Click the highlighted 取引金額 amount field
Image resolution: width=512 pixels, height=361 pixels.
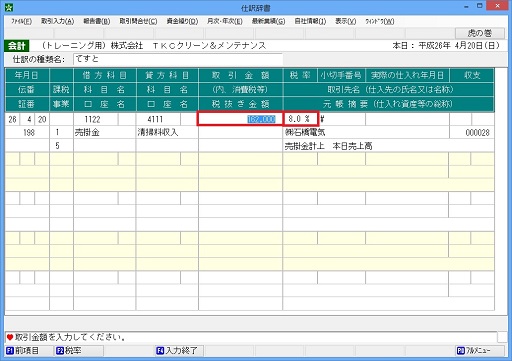click(240, 119)
